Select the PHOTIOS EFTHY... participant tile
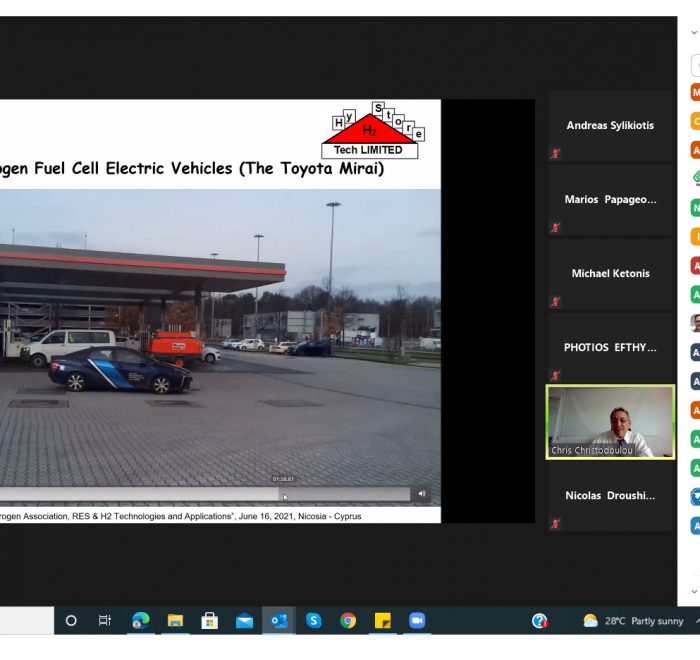 pos(610,348)
